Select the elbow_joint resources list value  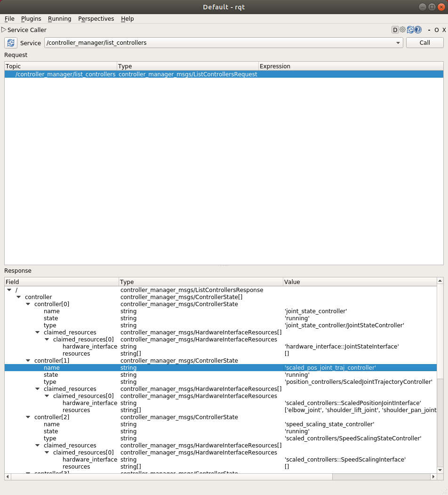point(360,410)
